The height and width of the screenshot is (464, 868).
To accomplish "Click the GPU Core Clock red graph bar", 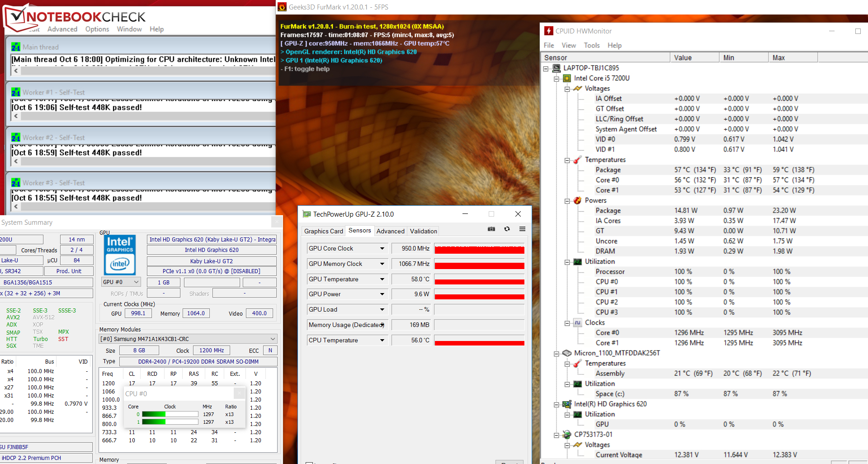I will coord(479,250).
